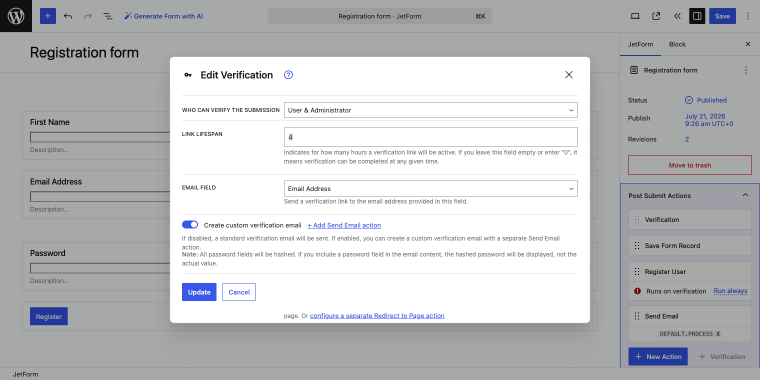The image size is (760, 380).
Task: Click Add Send Email action link
Action: tap(344, 225)
